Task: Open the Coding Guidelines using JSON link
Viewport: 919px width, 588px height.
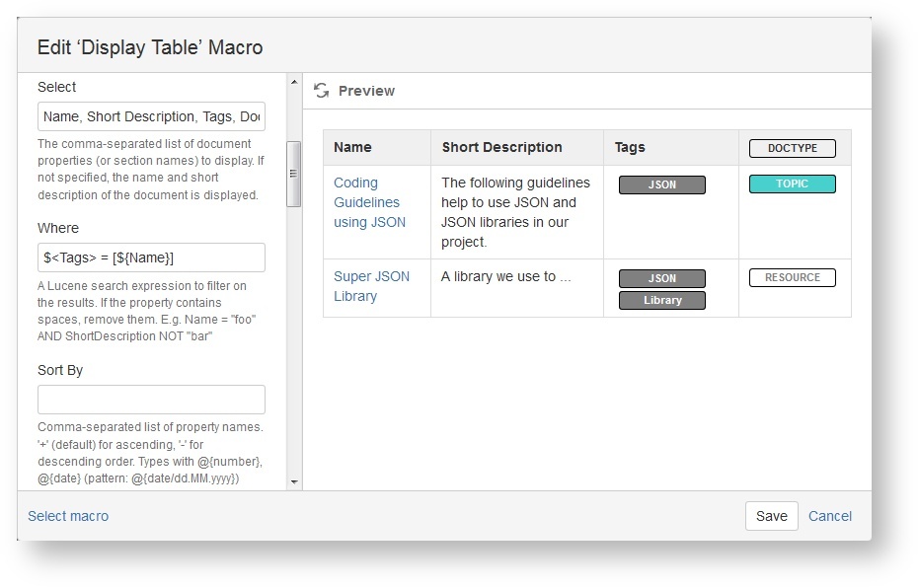Action: [x=369, y=202]
